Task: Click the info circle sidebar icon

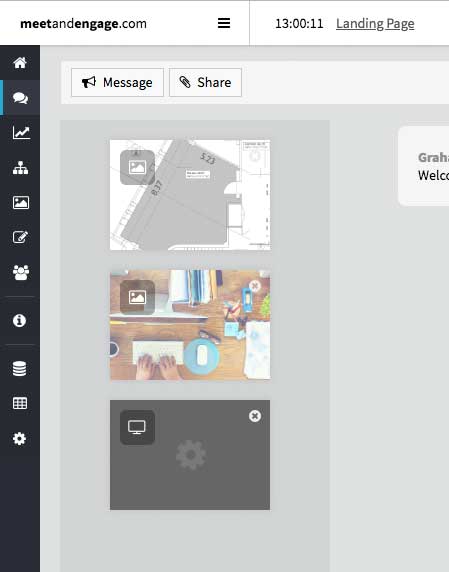Action: click(19, 320)
